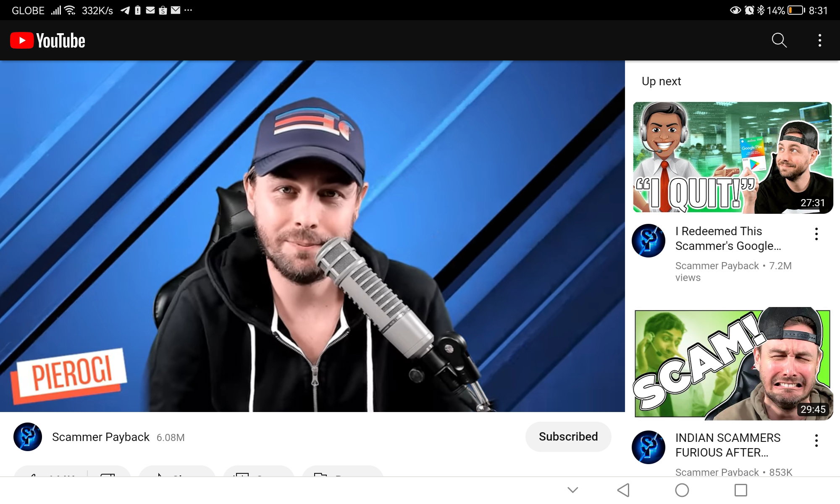This screenshot has width=840, height=504.
Task: Tap the 29:45 duration badge
Action: pyautogui.click(x=813, y=409)
